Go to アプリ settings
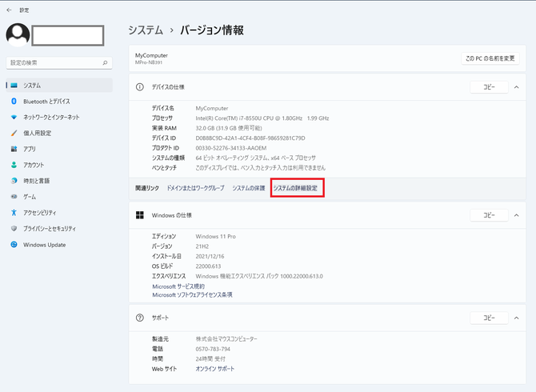 coord(30,149)
